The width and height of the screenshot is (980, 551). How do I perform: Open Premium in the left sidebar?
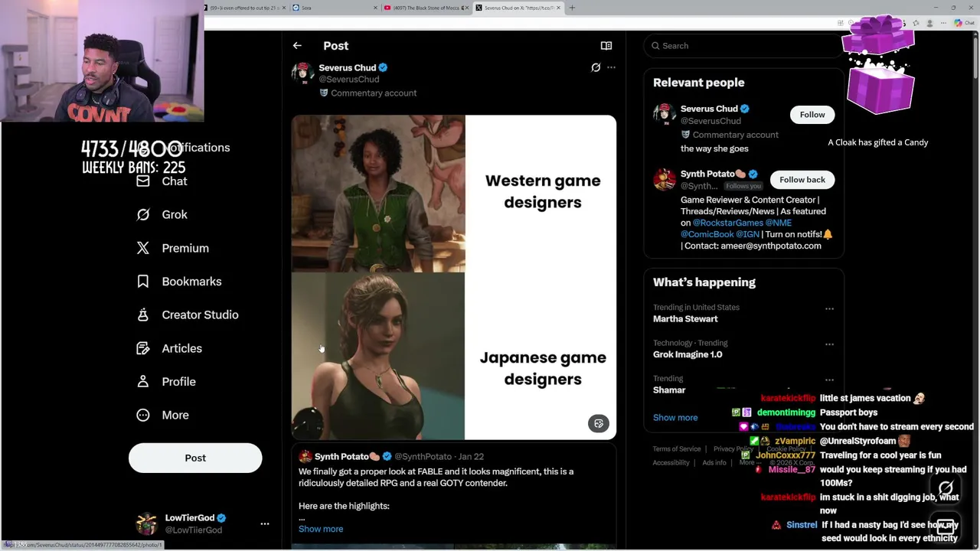[185, 248]
